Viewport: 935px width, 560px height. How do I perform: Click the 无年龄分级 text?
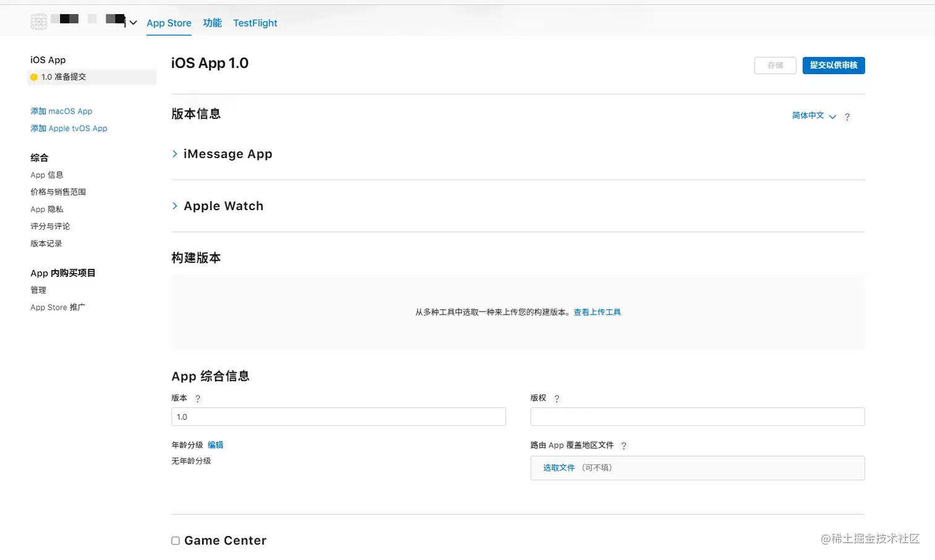point(191,461)
